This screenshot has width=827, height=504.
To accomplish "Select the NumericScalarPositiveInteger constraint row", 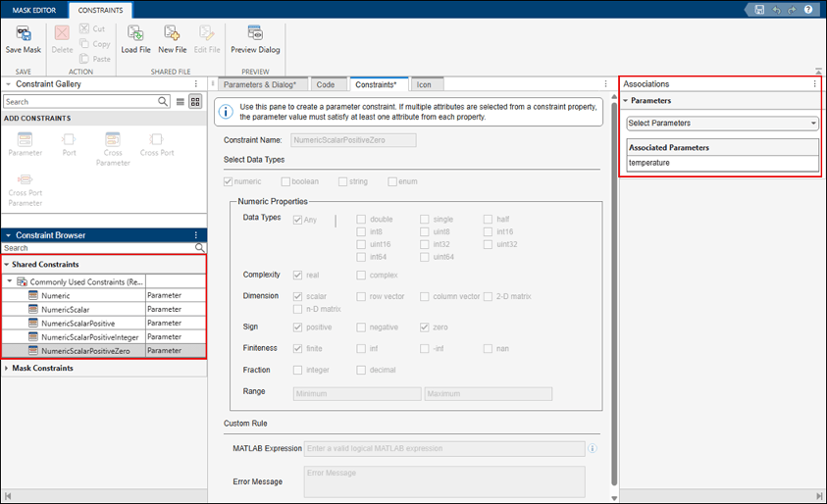I will click(103, 336).
